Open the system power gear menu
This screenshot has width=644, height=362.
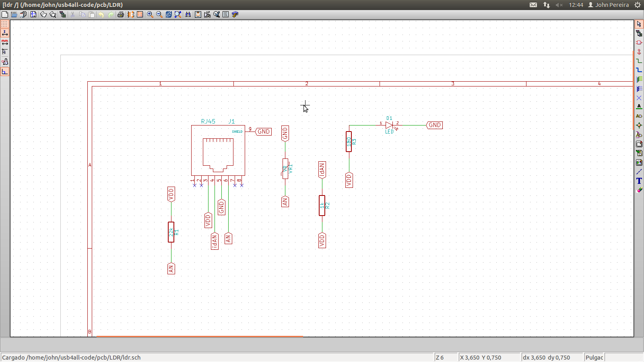coord(638,5)
